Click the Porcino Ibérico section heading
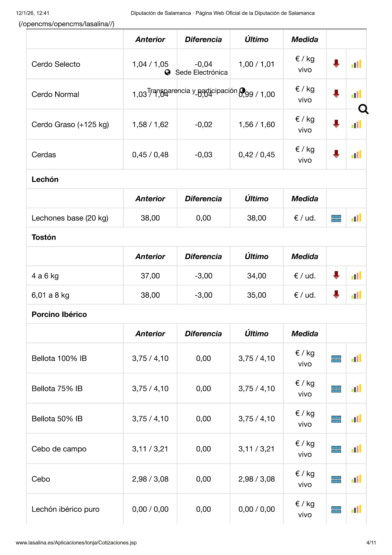 click(x=59, y=314)
